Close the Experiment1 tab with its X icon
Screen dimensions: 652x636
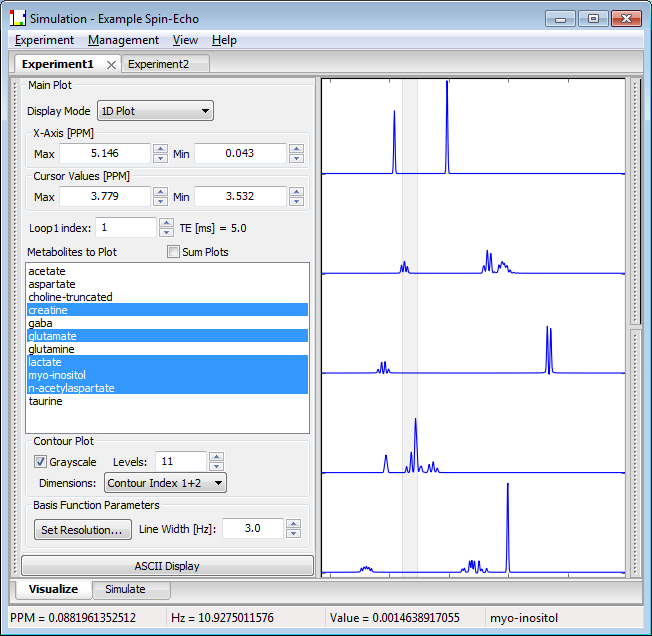point(112,64)
